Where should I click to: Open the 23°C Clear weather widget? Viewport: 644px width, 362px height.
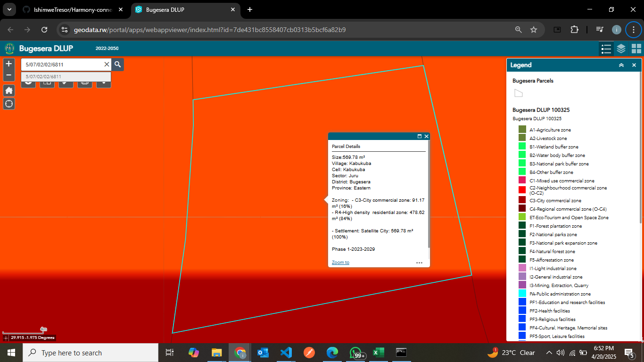click(x=512, y=353)
